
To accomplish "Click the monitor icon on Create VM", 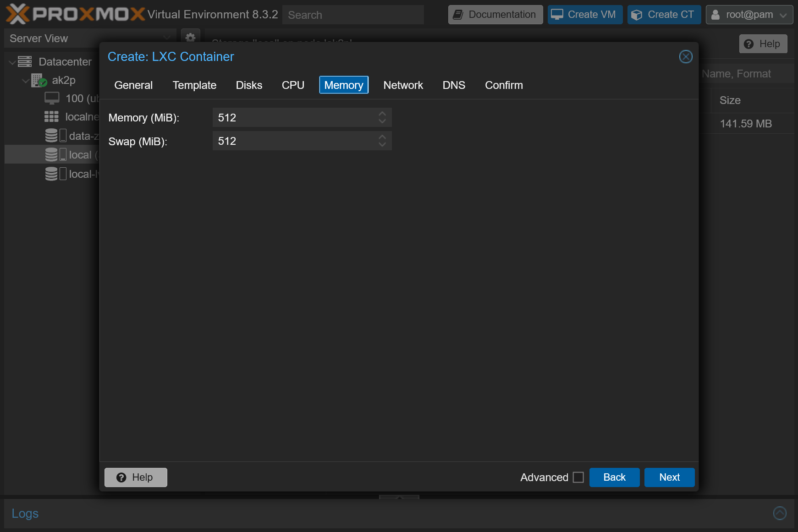I will pos(557,15).
